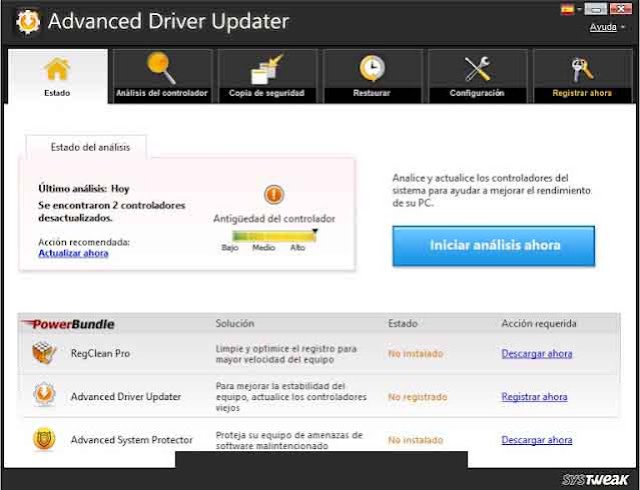This screenshot has height=490, width=640.
Task: Click the Advanced Driver Updater logo in title bar
Action: pyautogui.click(x=28, y=22)
